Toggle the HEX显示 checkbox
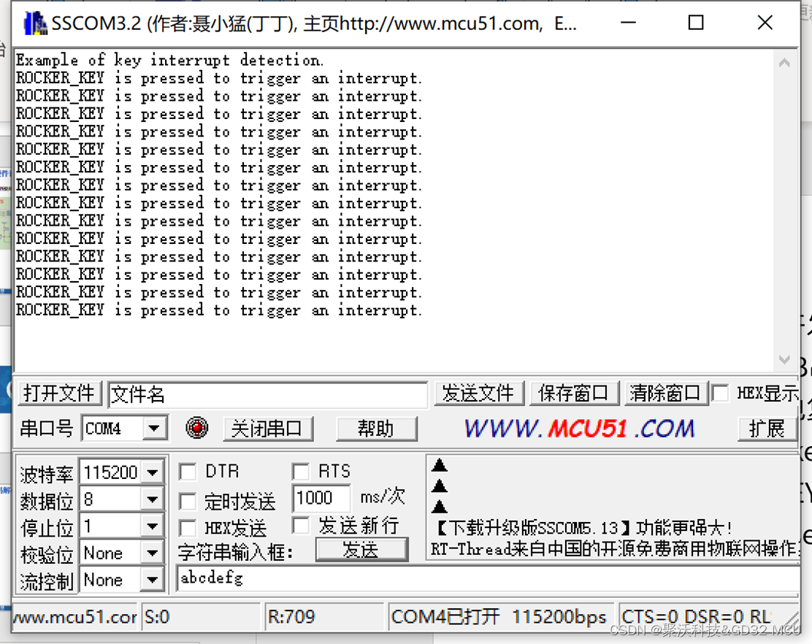This screenshot has height=644, width=812. pyautogui.click(x=720, y=393)
